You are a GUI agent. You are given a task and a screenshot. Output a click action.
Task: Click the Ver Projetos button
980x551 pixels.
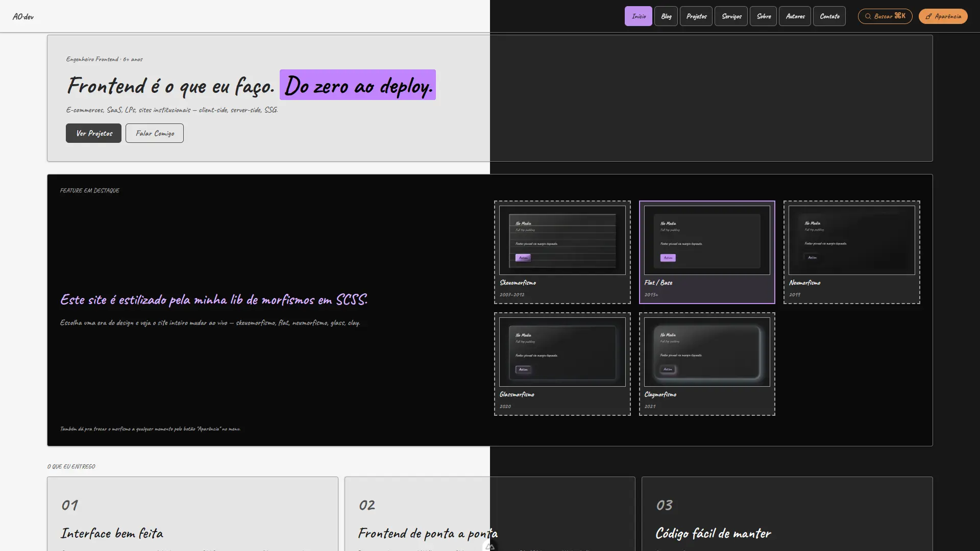pos(93,133)
